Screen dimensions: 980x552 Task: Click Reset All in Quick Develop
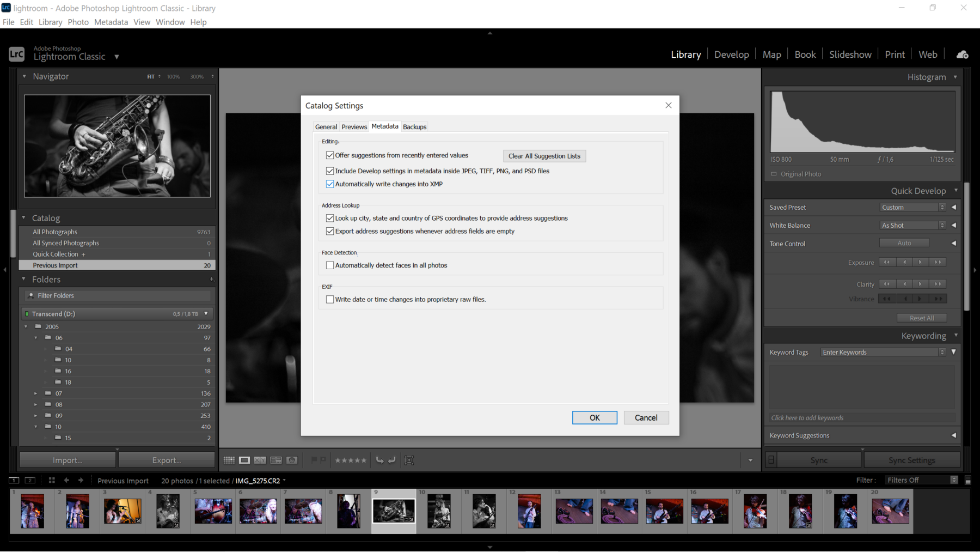[x=922, y=318]
